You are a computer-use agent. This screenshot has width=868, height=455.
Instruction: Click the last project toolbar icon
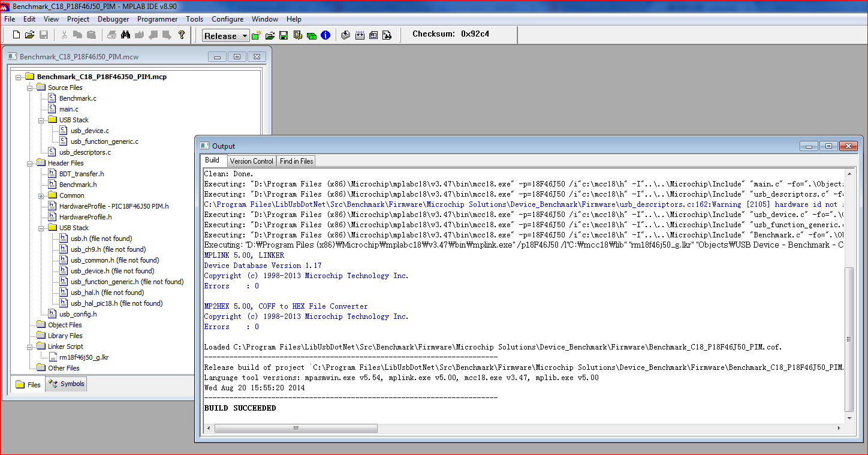click(387, 35)
